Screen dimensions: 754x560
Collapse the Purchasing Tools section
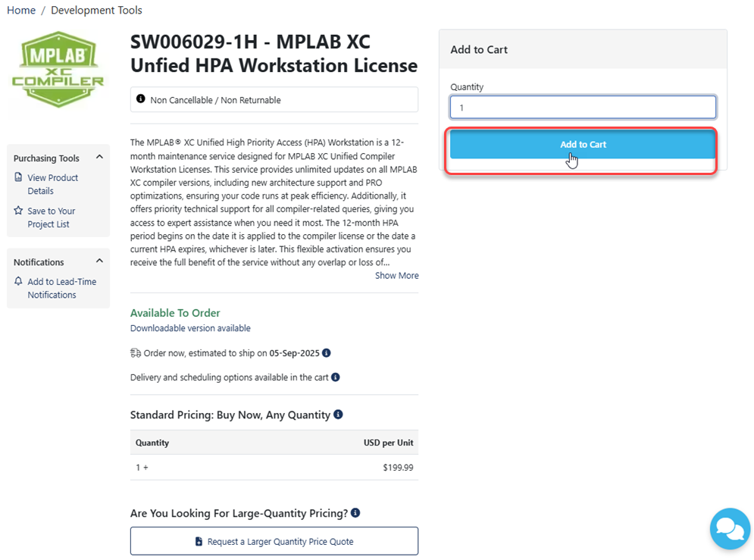click(99, 158)
